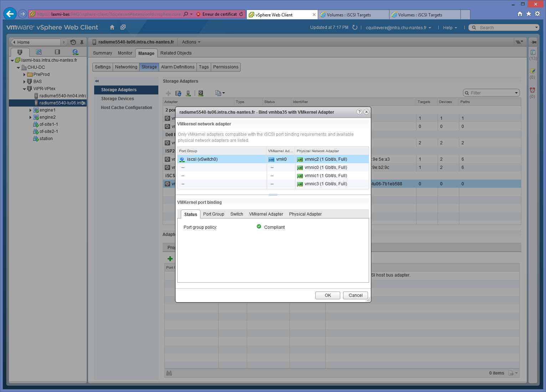Click OK to confirm the binding
Viewport: 546px width, 392px height.
click(x=327, y=295)
